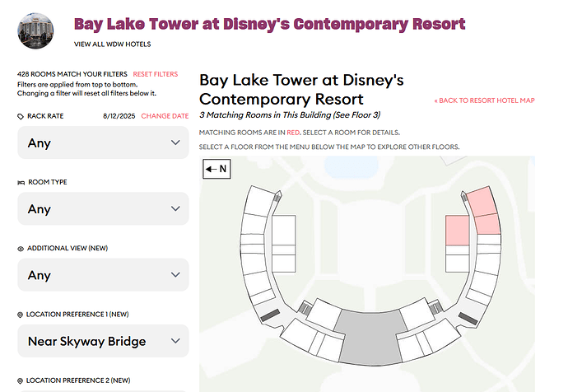Click the additional view eye icon
The image size is (568, 392).
pos(21,249)
